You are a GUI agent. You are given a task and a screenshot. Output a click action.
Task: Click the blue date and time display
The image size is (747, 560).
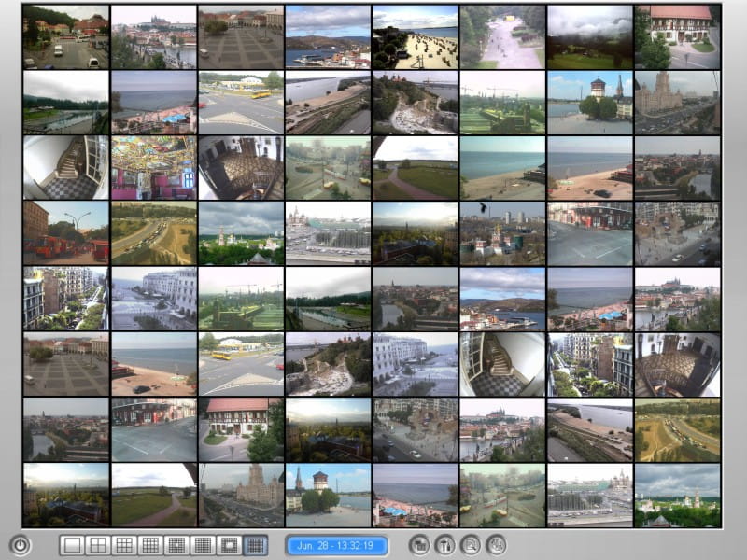pos(337,545)
